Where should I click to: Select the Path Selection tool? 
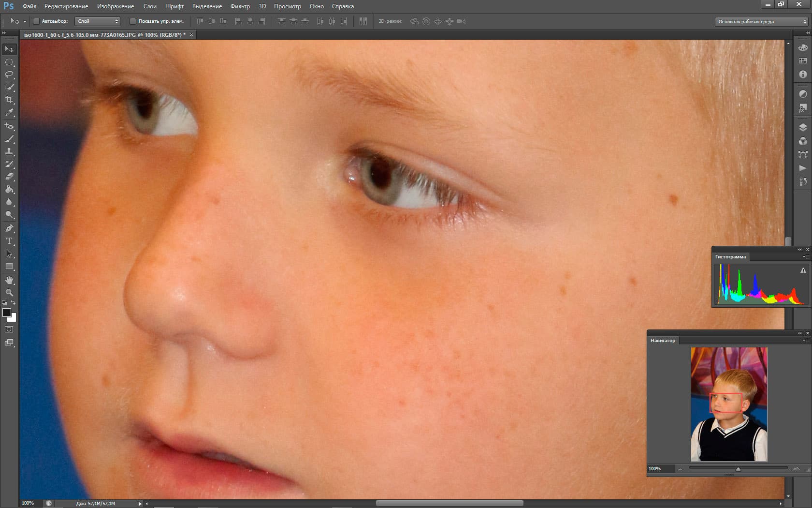9,254
